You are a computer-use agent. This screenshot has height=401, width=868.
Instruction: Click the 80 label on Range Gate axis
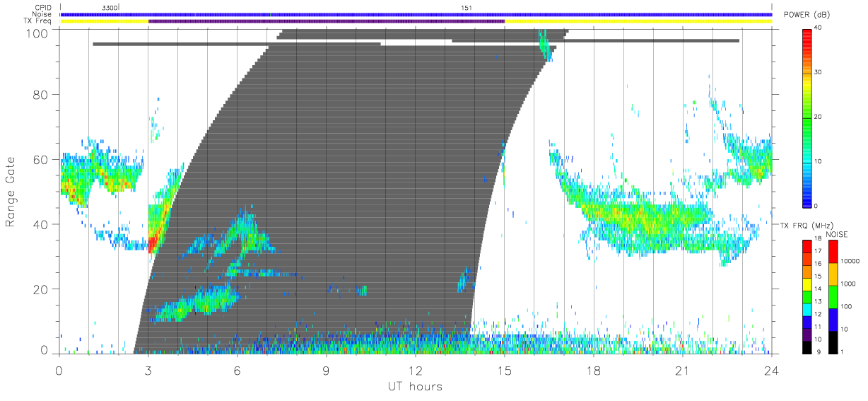click(42, 94)
